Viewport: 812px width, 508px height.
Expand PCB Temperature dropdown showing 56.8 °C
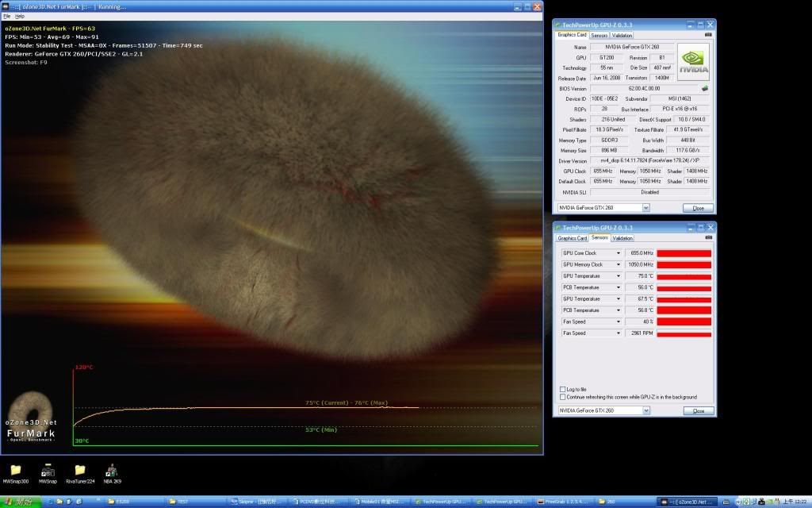[618, 310]
